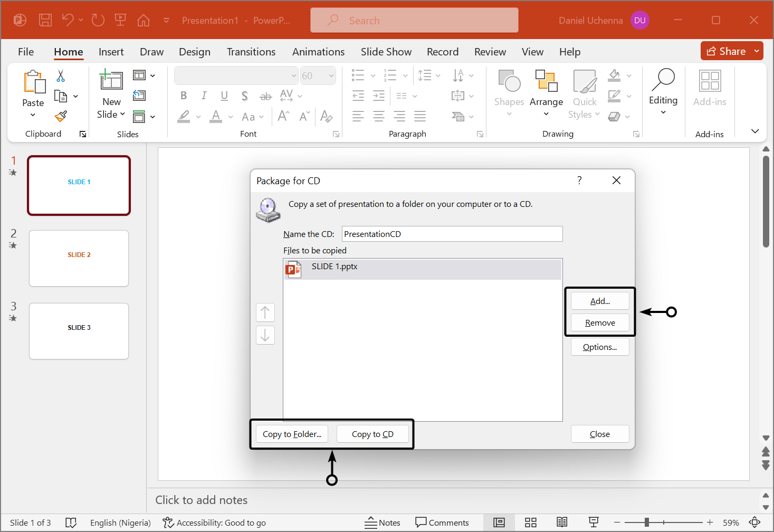Click the PresentationCD name input field

click(x=452, y=234)
